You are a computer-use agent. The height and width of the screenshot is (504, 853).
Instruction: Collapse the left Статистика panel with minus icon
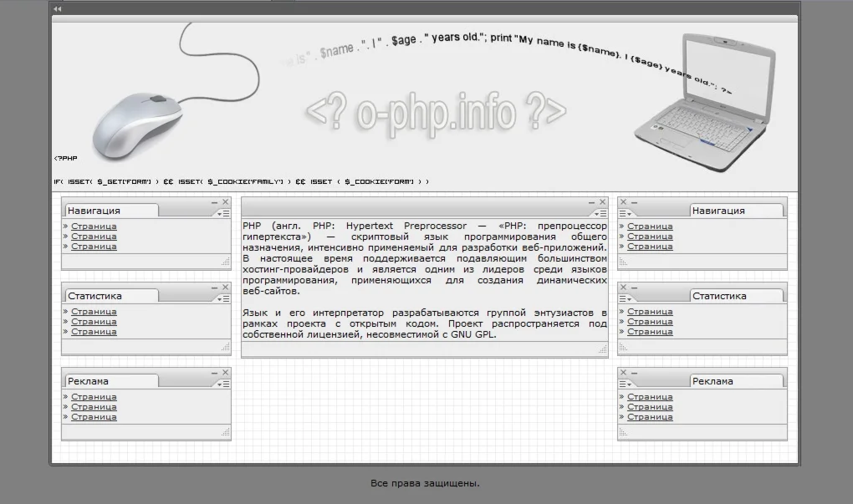coord(214,288)
